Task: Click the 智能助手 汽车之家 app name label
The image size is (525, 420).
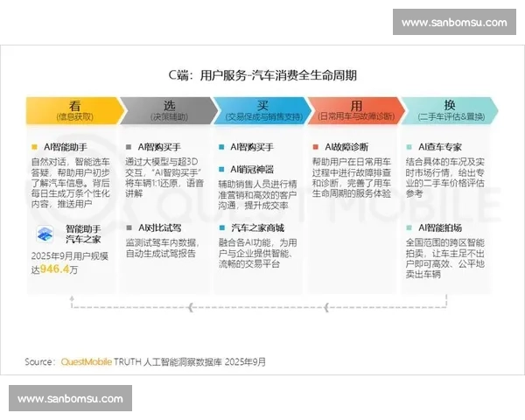Action: pyautogui.click(x=83, y=234)
